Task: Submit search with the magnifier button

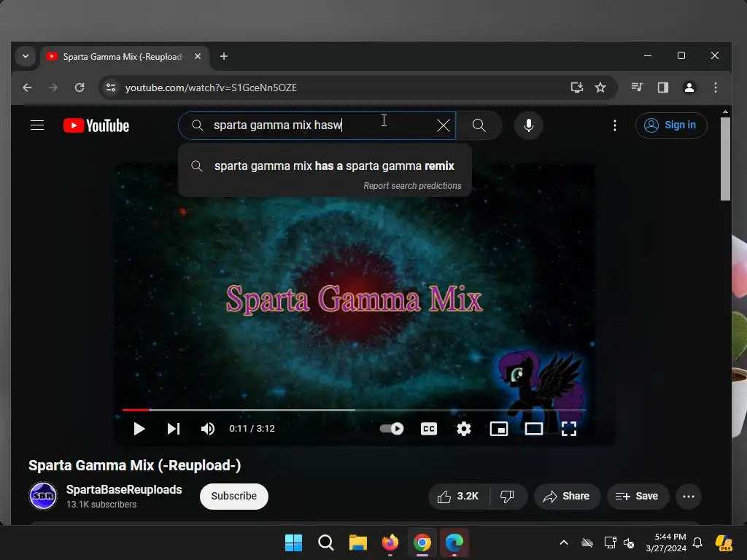Action: [479, 125]
